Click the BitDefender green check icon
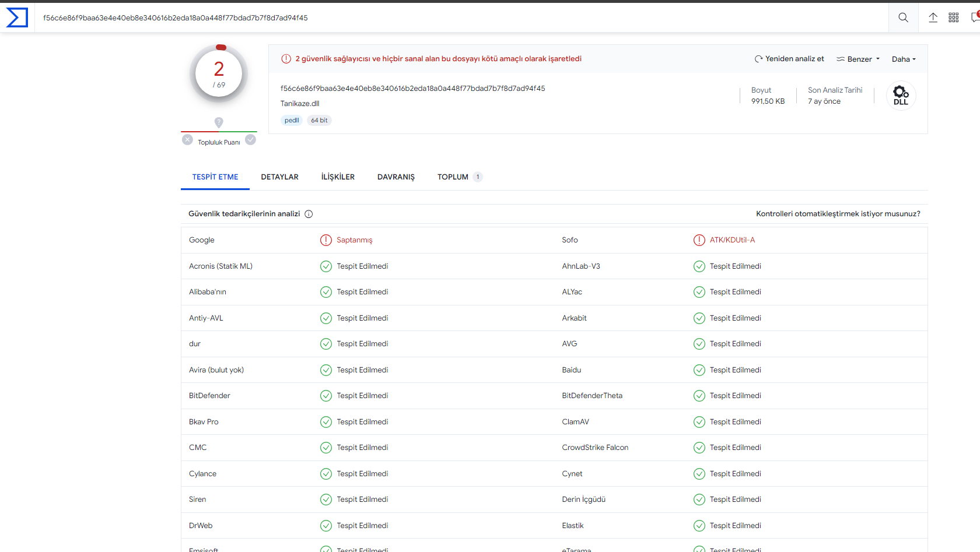Image resolution: width=980 pixels, height=552 pixels. point(326,396)
